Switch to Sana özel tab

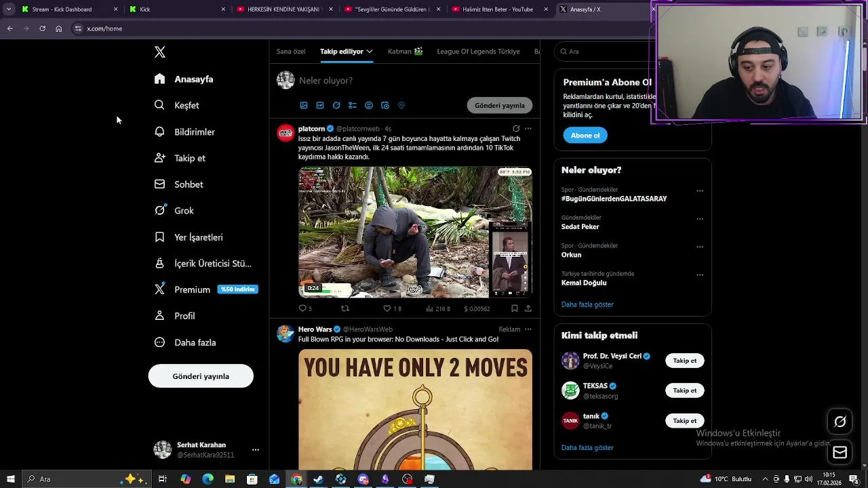(x=291, y=52)
